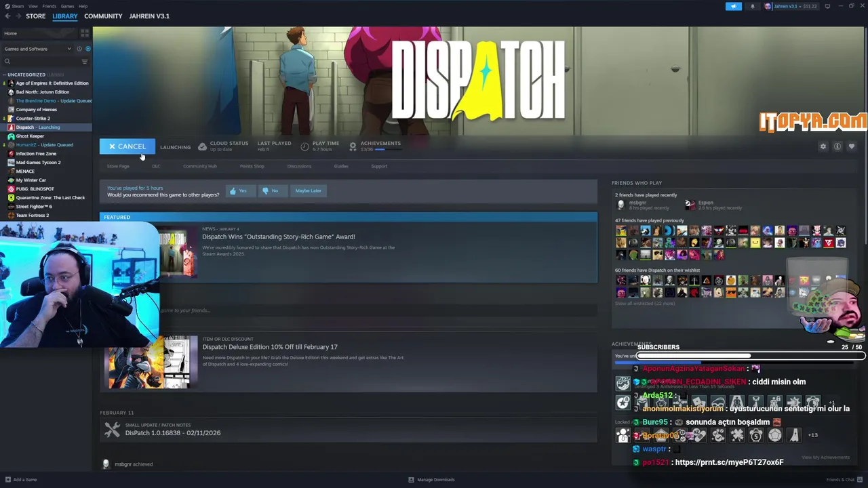Select Company of Heroes in library

(x=46, y=110)
